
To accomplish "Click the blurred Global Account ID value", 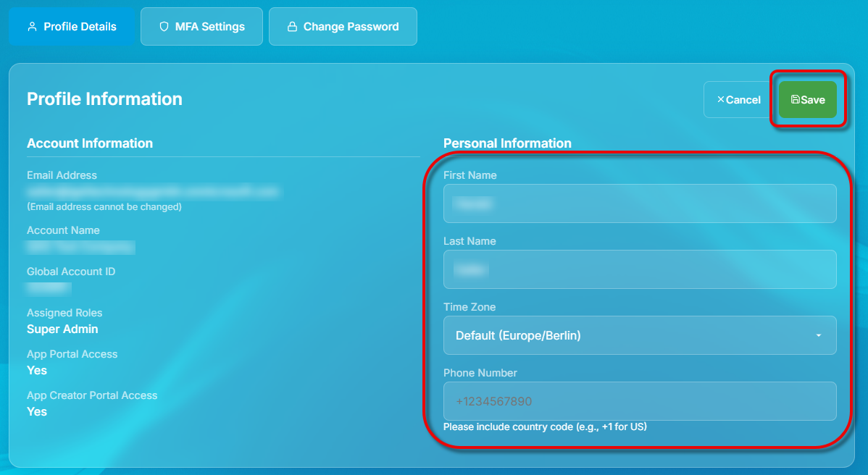I will [49, 288].
